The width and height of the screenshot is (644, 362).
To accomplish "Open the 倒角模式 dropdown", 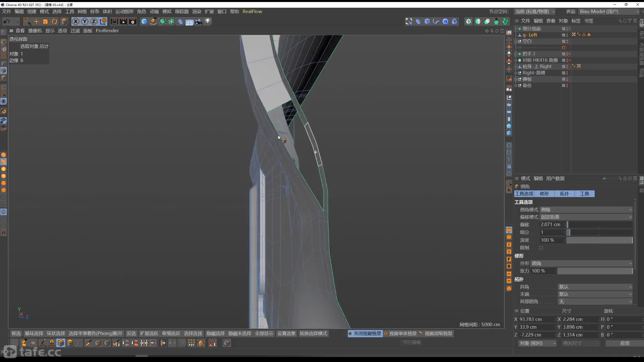I will [586, 209].
